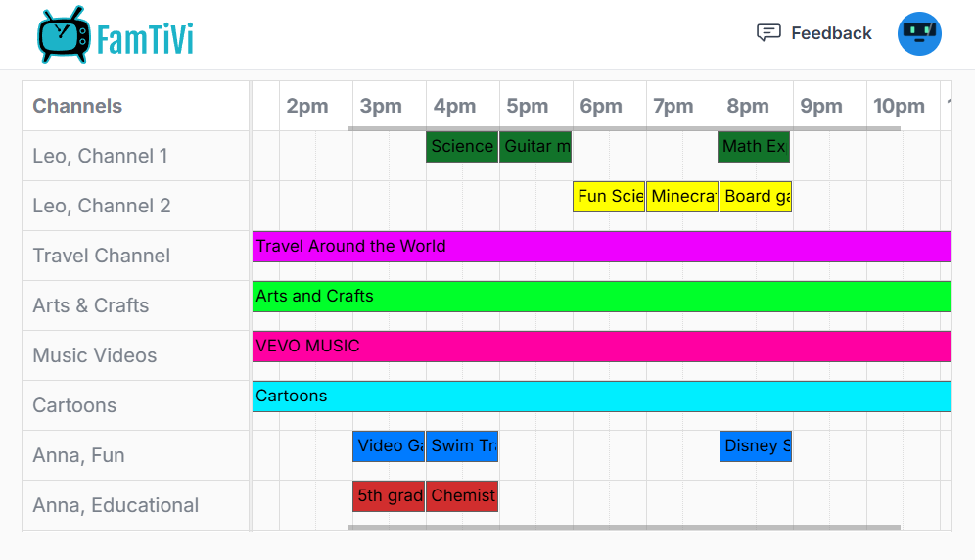Click the 6pm time marker
975x560 pixels.
pos(600,106)
